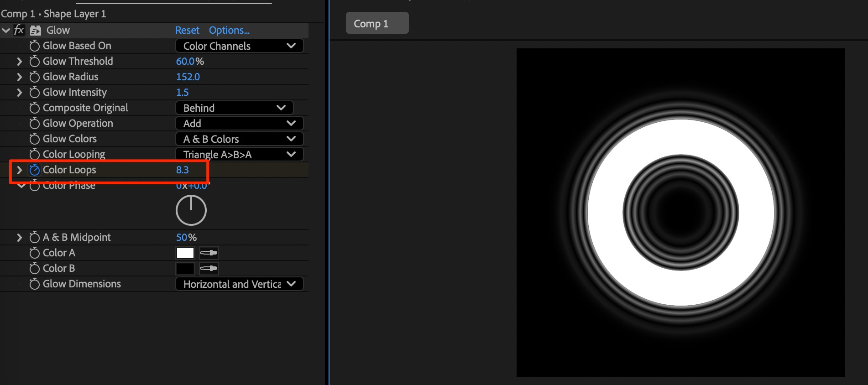The height and width of the screenshot is (385, 868).
Task: Click the A & B Midpoint stopwatch
Action: (x=34, y=237)
